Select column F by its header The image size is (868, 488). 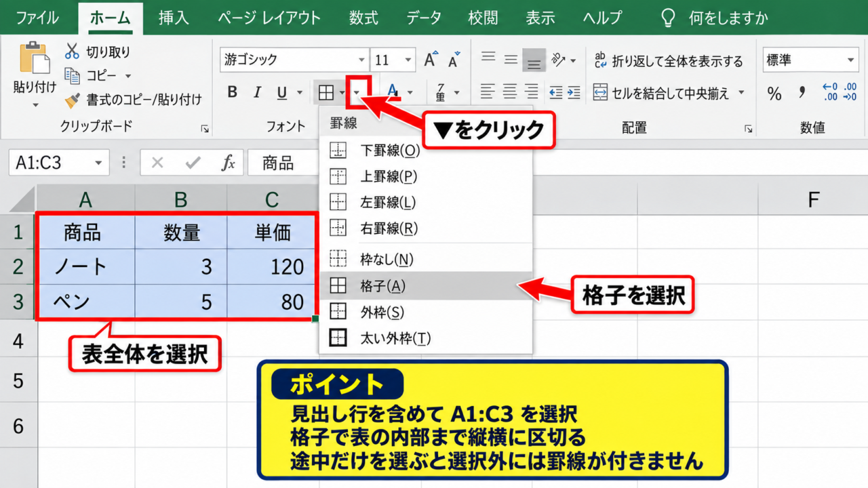[812, 199]
